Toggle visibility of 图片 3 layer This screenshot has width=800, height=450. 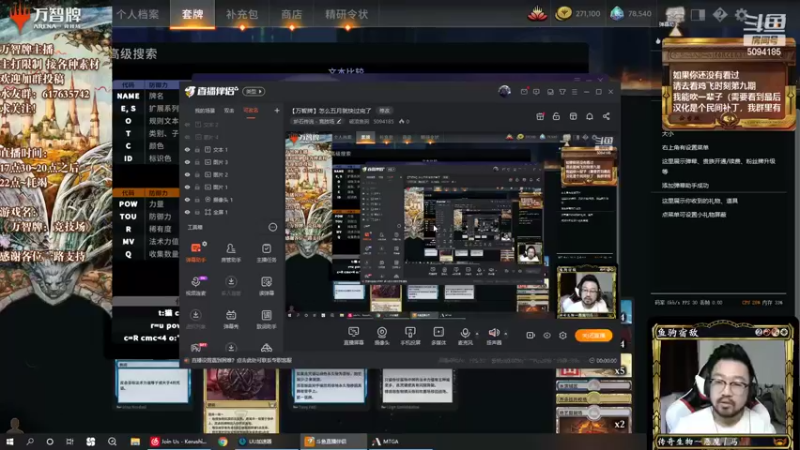pyautogui.click(x=187, y=162)
